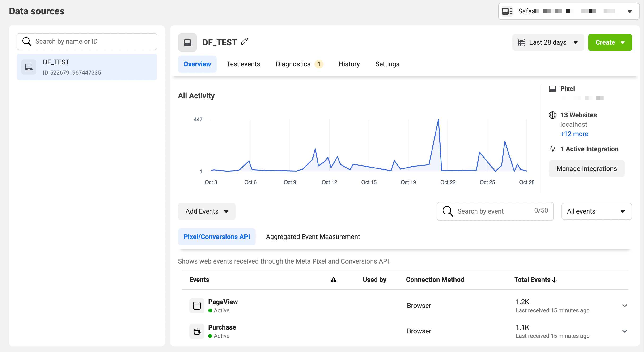This screenshot has width=644, height=352.
Task: Open the green Create dropdown button
Action: [610, 42]
